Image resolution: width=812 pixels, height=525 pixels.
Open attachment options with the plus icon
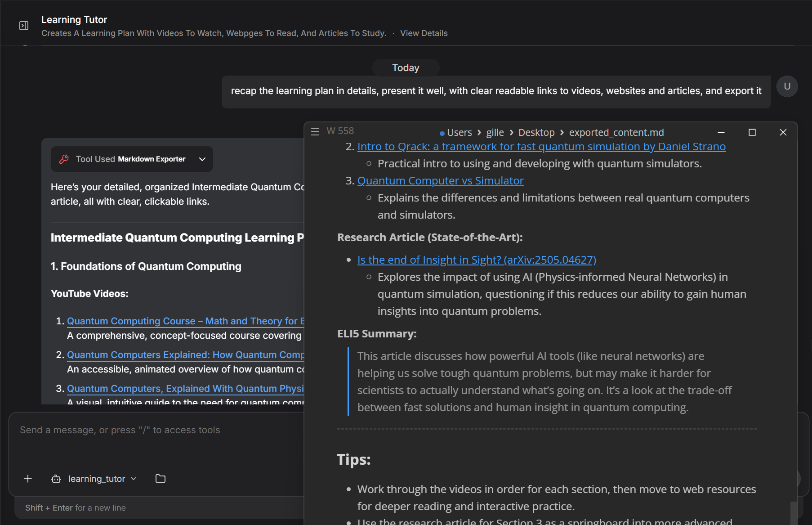(x=28, y=479)
